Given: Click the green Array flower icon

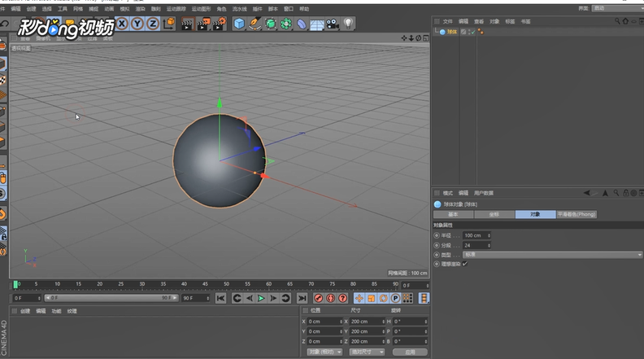Looking at the screenshot, I should pos(286,24).
